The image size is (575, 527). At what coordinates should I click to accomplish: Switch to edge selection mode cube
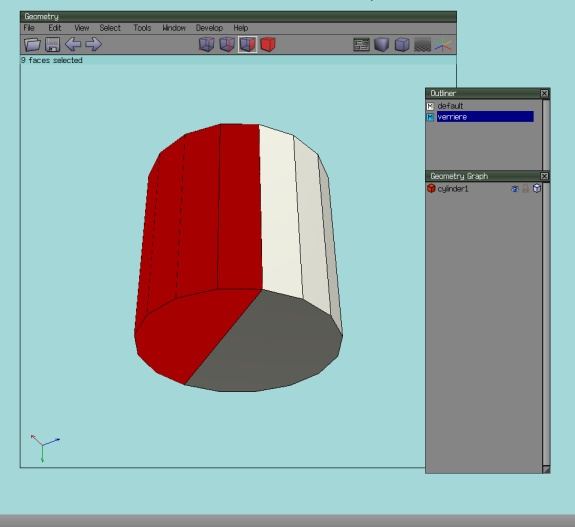[x=227, y=44]
